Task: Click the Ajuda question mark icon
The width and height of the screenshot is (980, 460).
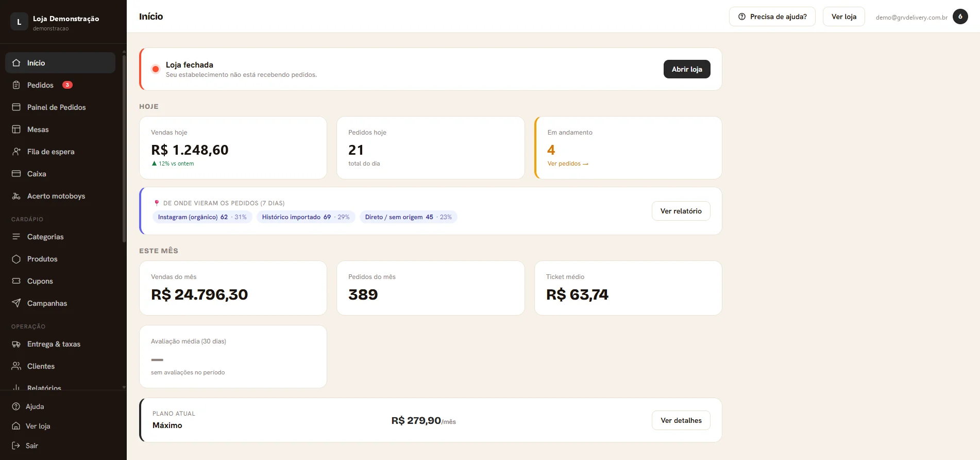Action: 16,406
